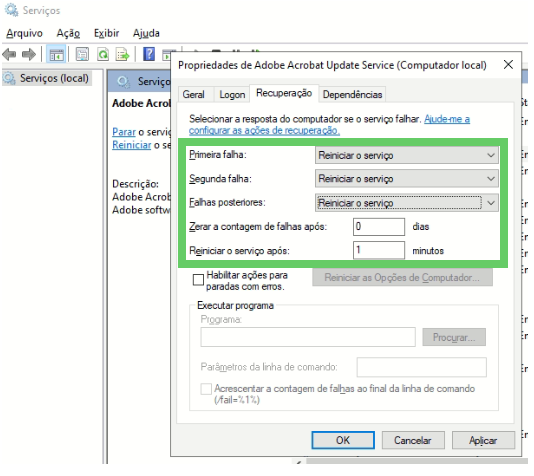Open the Properties toolbar icon
The width and height of the screenshot is (534, 476).
click(82, 54)
